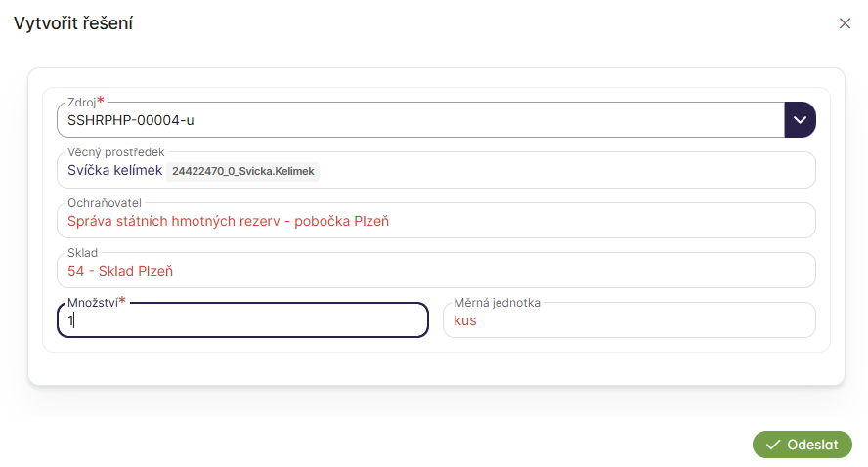Viewport: 868px width, 467px height.
Task: Expand the Zdroj dropdown chevron
Action: [800, 119]
